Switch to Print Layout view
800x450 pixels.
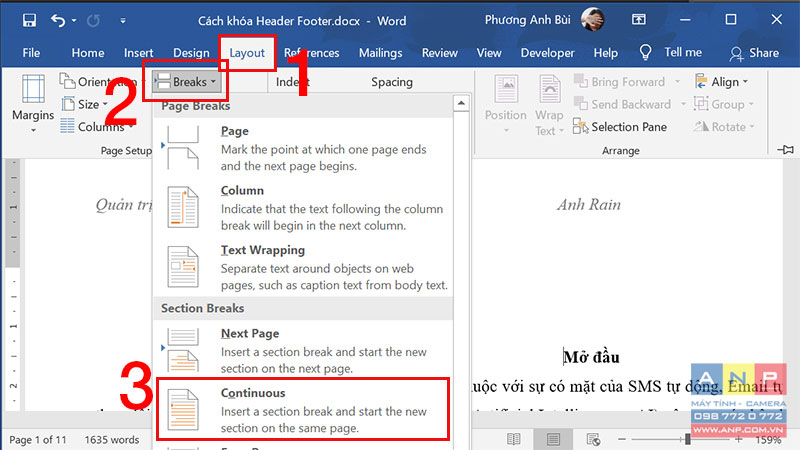(553, 439)
